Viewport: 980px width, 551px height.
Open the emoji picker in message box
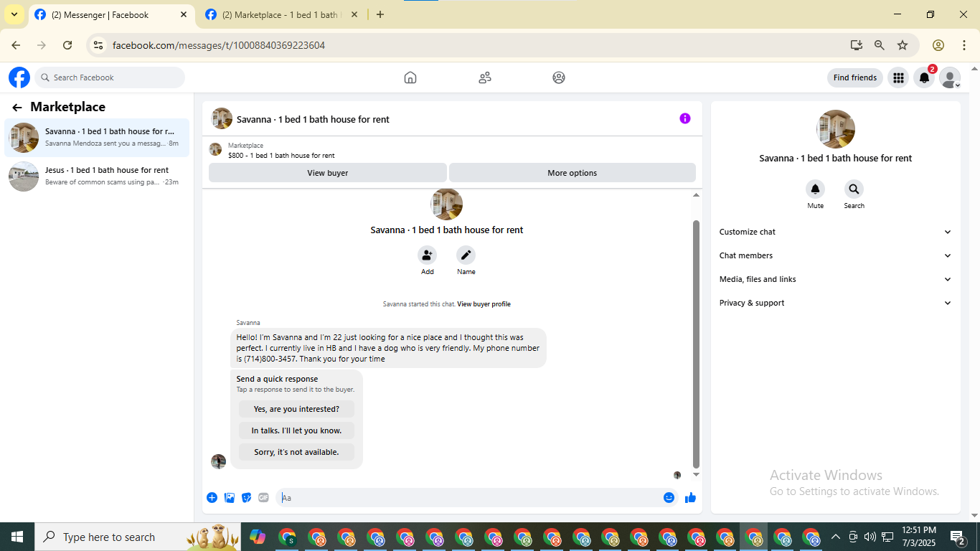tap(669, 498)
